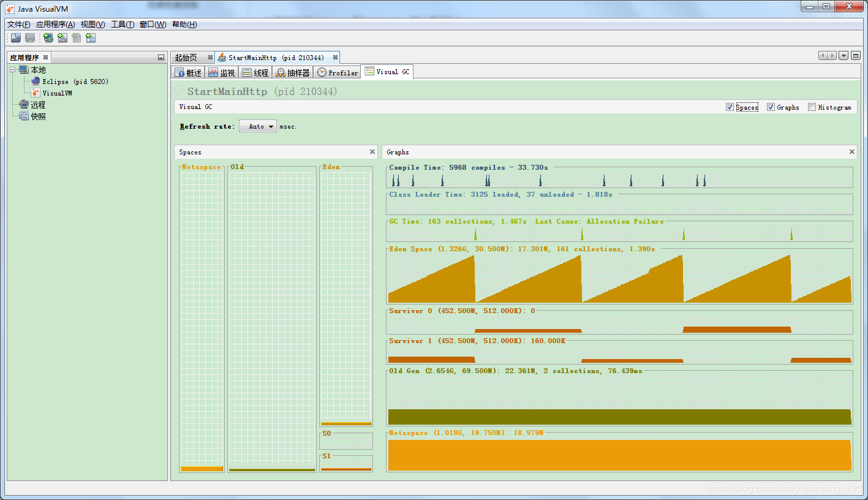Click the scroll documents left arrow
Image resolution: width=868 pixels, height=500 pixels.
coord(823,56)
